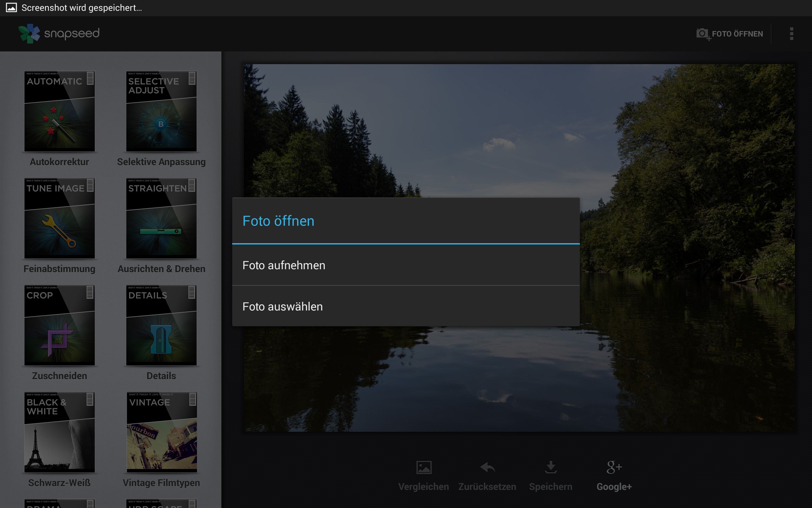Click the 'Speichern' label

click(551, 487)
